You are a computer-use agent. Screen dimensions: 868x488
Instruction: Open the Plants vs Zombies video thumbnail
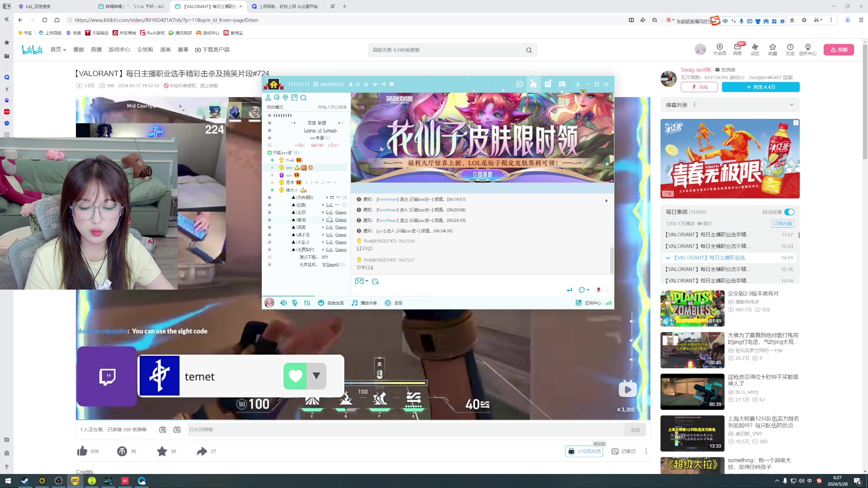[692, 308]
